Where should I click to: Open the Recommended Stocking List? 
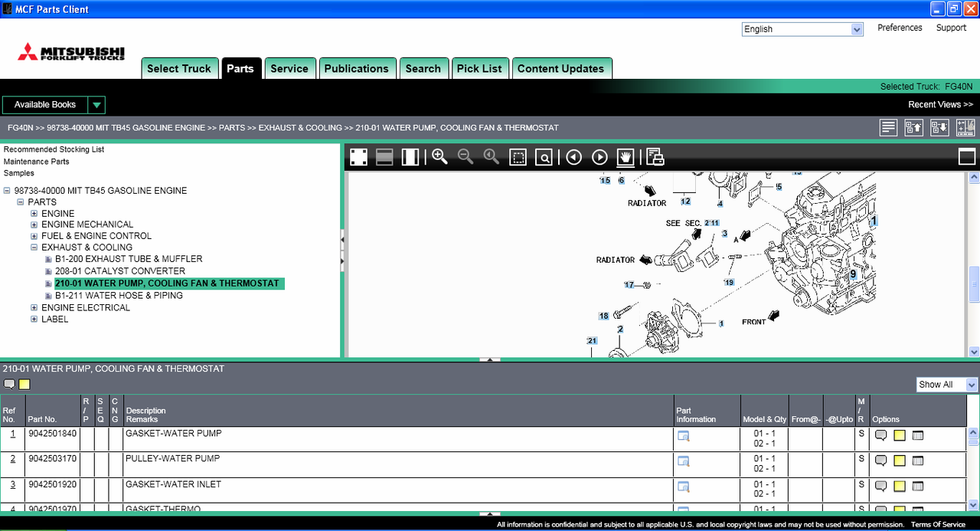[54, 149]
